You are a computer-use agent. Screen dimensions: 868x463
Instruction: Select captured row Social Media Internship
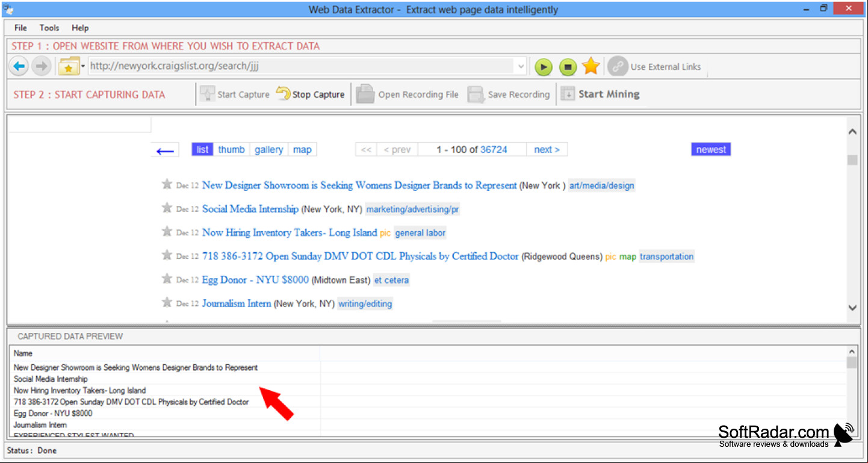point(51,379)
